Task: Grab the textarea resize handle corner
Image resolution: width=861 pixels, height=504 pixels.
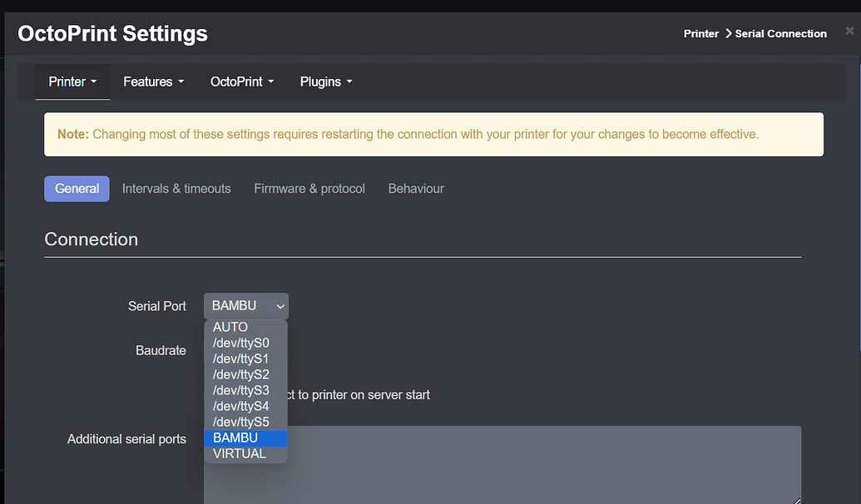Action: (797, 500)
